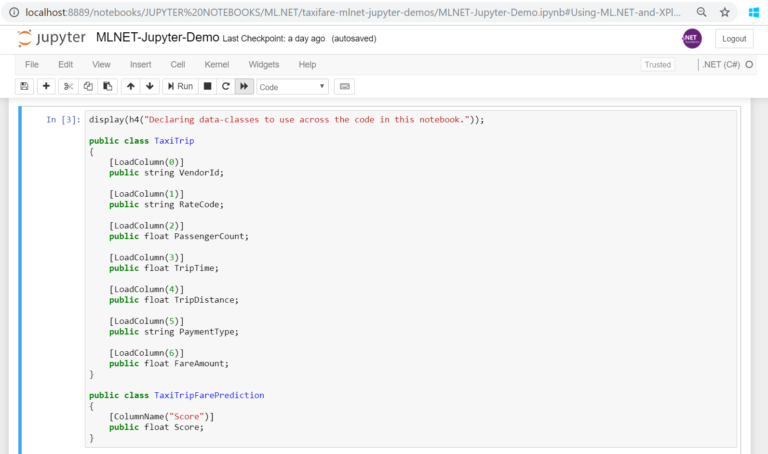Open the Edit menu
768x454 pixels.
(x=66, y=65)
